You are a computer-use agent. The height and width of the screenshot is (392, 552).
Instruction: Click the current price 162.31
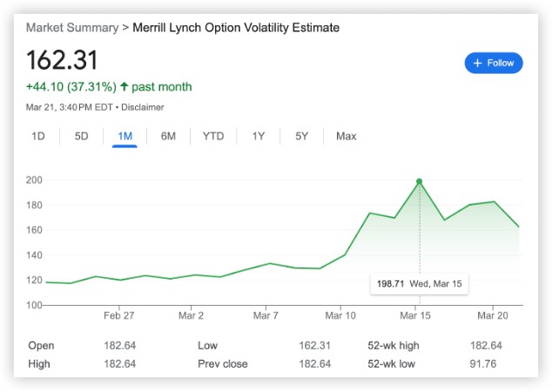pyautogui.click(x=62, y=60)
